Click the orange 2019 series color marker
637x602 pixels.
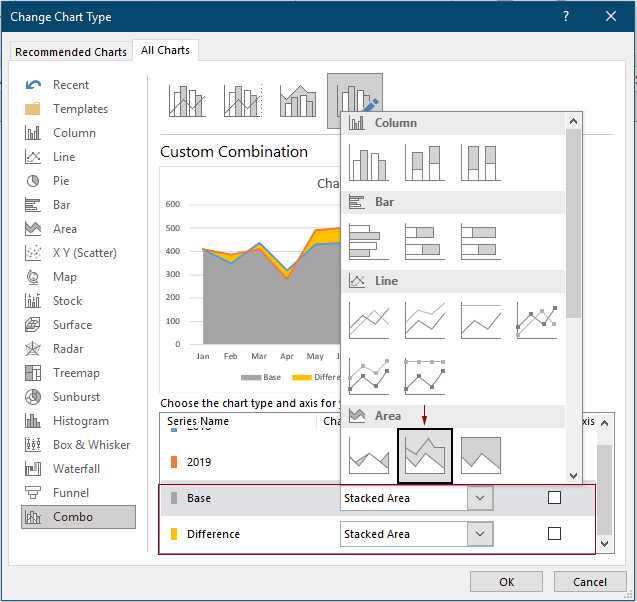coord(174,462)
